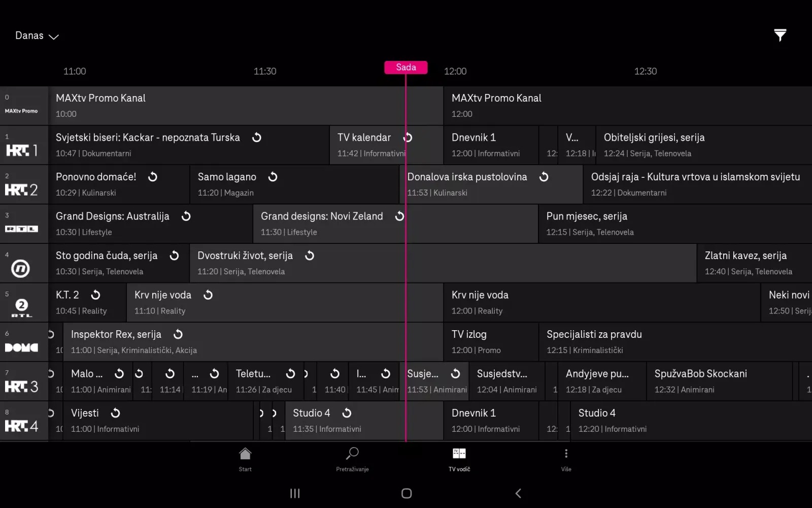The height and width of the screenshot is (508, 812).
Task: Open Andyjeve pu... at 12:18
Action: coord(602,382)
